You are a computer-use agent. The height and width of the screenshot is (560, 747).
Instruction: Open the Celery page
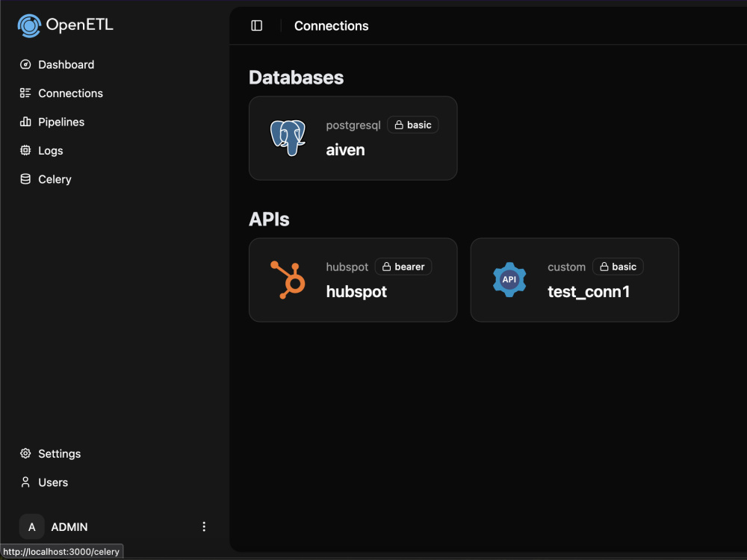click(55, 179)
